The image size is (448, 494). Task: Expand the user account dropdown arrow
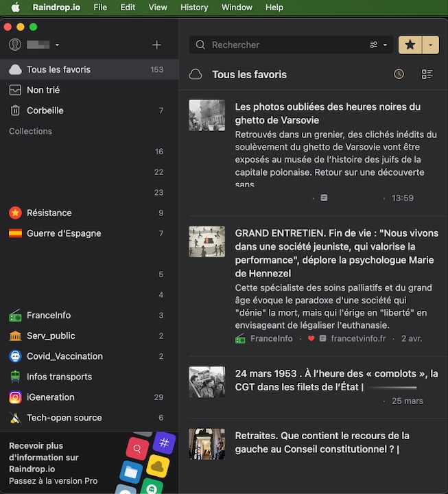(x=57, y=45)
